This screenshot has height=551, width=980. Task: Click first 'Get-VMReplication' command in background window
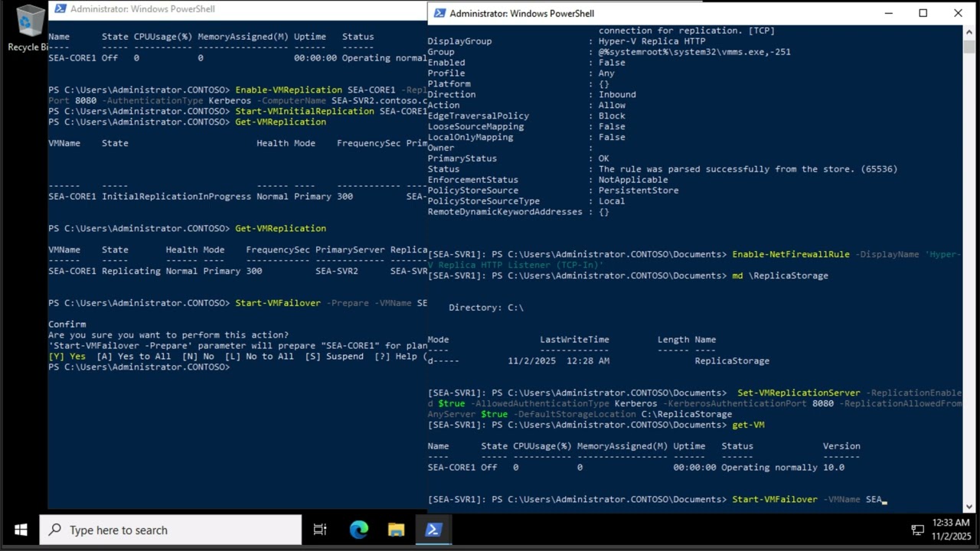280,122
